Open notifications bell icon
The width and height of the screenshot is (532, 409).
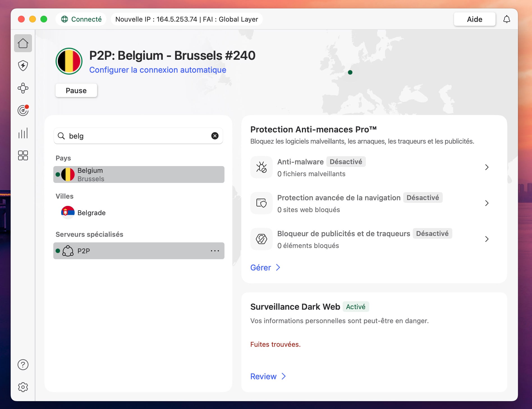[507, 19]
